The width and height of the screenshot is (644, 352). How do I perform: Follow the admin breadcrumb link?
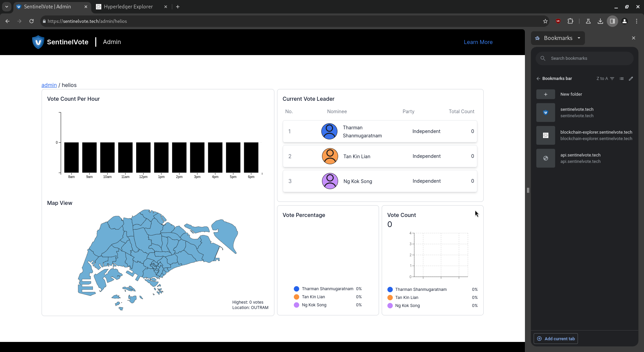[x=49, y=85]
